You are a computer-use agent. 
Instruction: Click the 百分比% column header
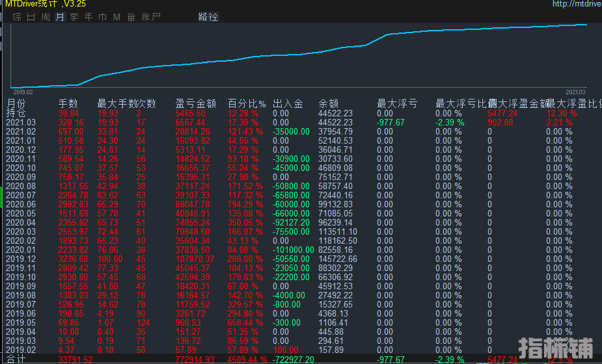(247, 103)
